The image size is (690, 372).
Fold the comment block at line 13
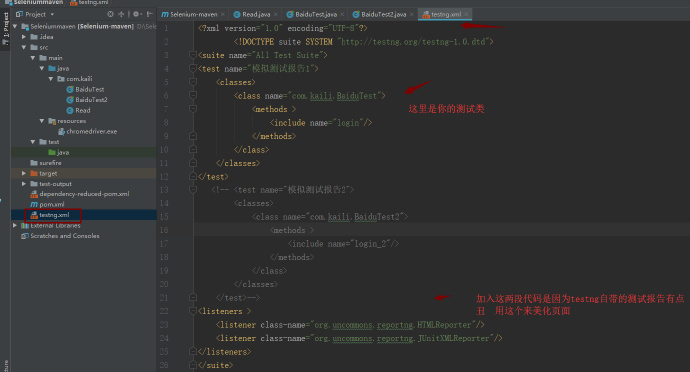[x=193, y=190]
